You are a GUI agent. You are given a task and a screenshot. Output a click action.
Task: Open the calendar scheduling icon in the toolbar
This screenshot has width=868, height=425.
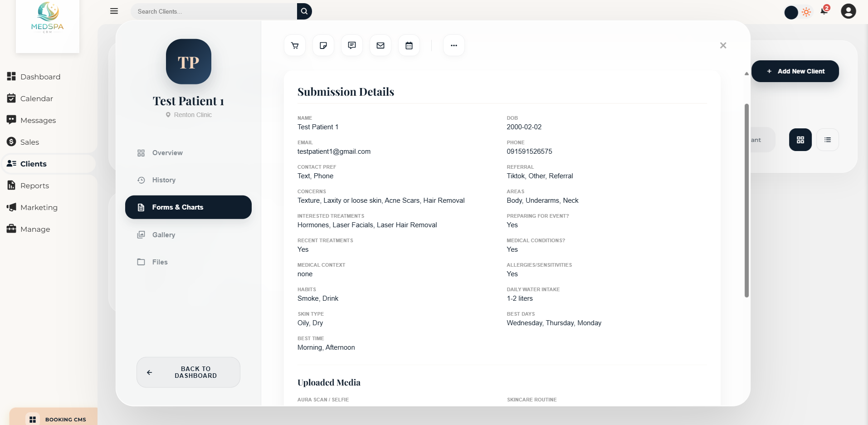[409, 45]
